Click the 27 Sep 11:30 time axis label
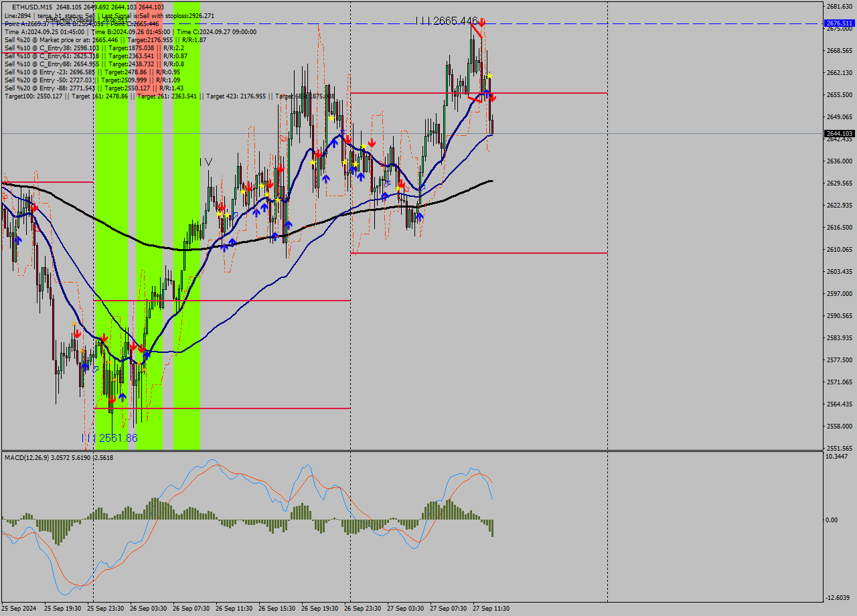The height and width of the screenshot is (616, 857). [x=491, y=609]
